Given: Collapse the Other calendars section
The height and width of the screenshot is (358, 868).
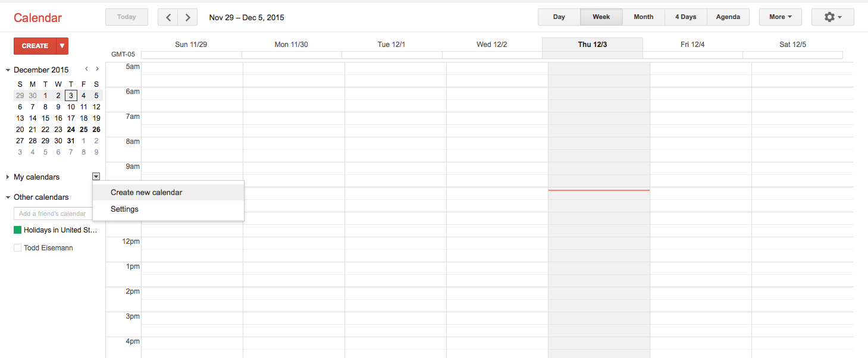Looking at the screenshot, I should pyautogui.click(x=7, y=197).
